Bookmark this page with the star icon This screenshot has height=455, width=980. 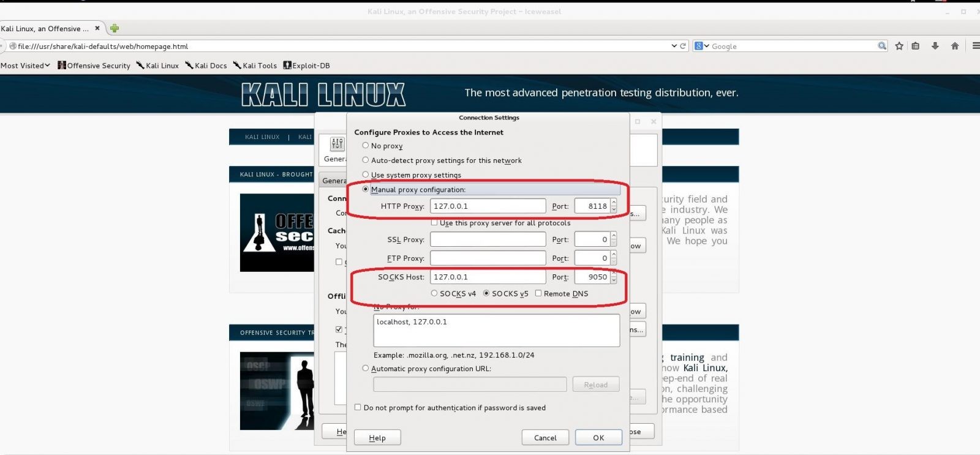click(899, 46)
